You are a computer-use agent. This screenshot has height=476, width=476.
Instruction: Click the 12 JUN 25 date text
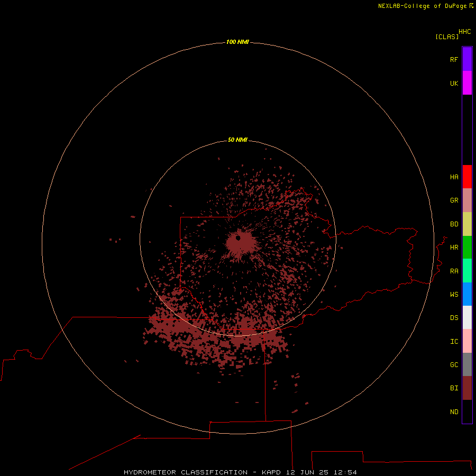click(307, 472)
